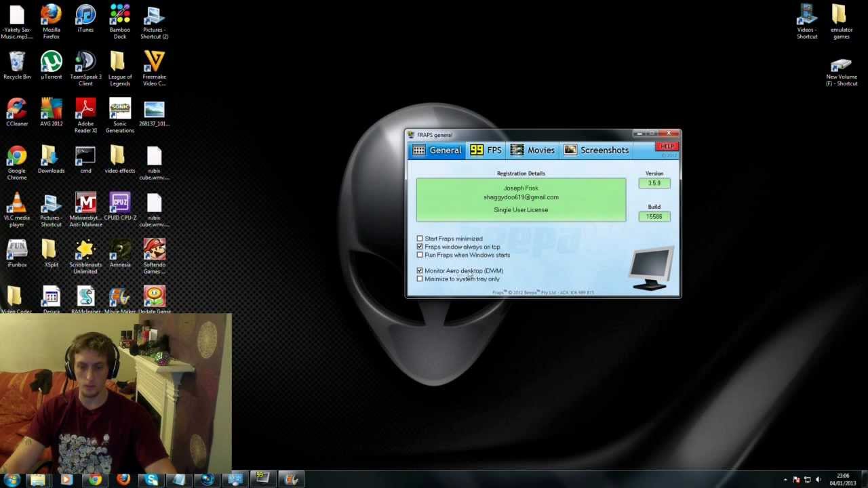Open Firefox from the taskbar
This screenshot has width=868, height=488.
point(123,480)
